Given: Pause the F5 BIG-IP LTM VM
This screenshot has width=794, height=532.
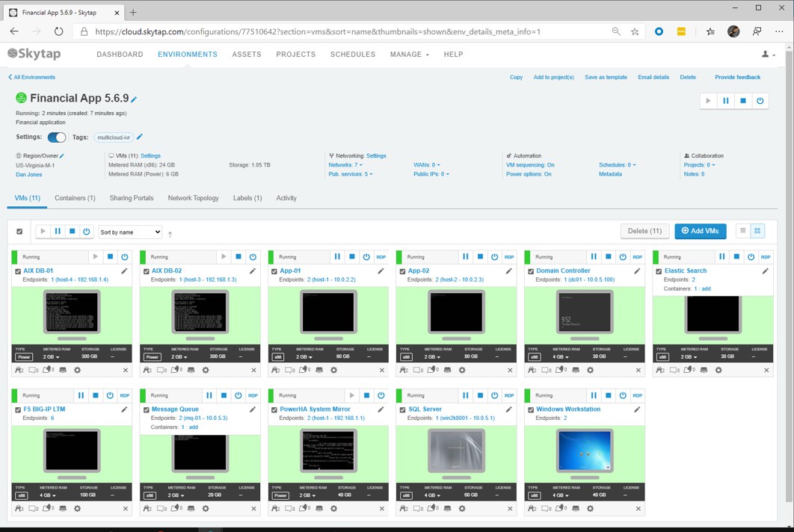Looking at the screenshot, I should (81, 395).
